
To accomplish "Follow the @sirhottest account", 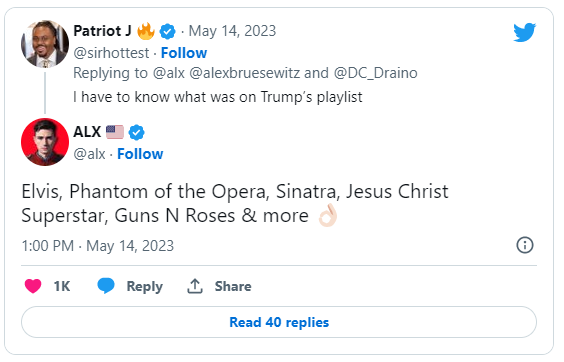I will click(184, 53).
